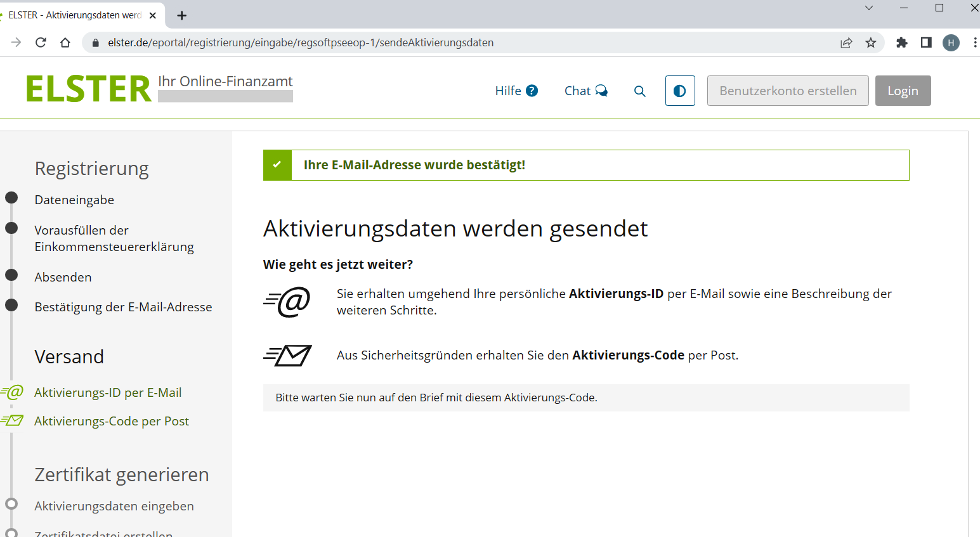Bookmark the page using the star toggle
The width and height of the screenshot is (980, 537).
pos(871,42)
